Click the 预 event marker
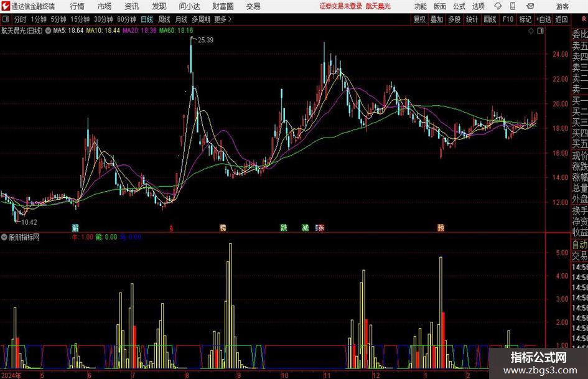The height and width of the screenshot is (379, 588). pyautogui.click(x=441, y=227)
